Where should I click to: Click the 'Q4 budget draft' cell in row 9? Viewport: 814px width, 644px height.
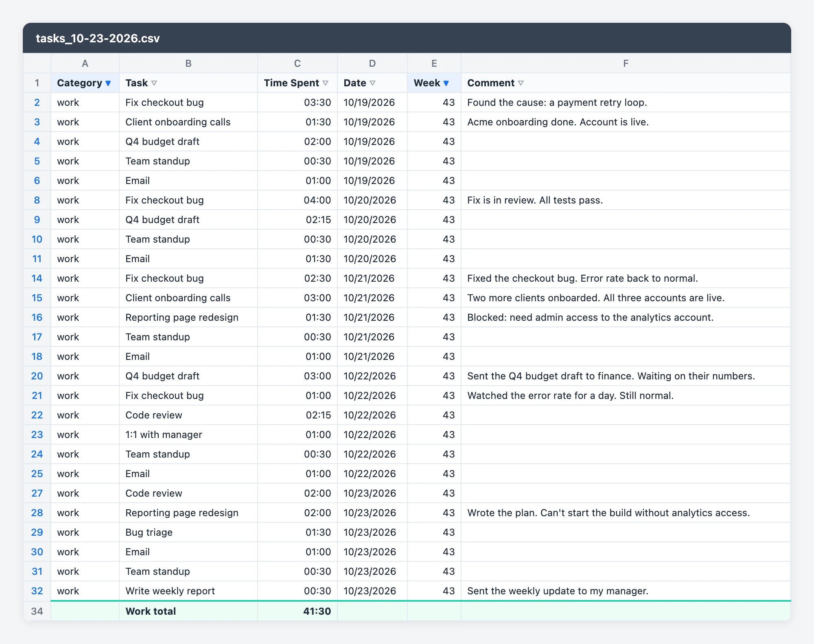(x=188, y=220)
